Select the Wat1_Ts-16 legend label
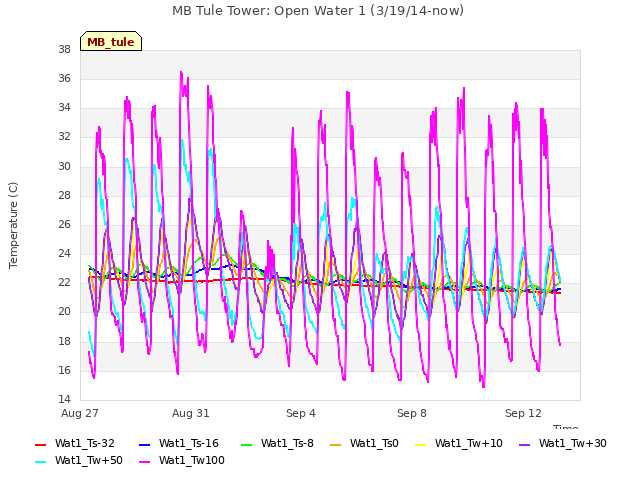Screen dimensions: 640x480 coord(189,443)
